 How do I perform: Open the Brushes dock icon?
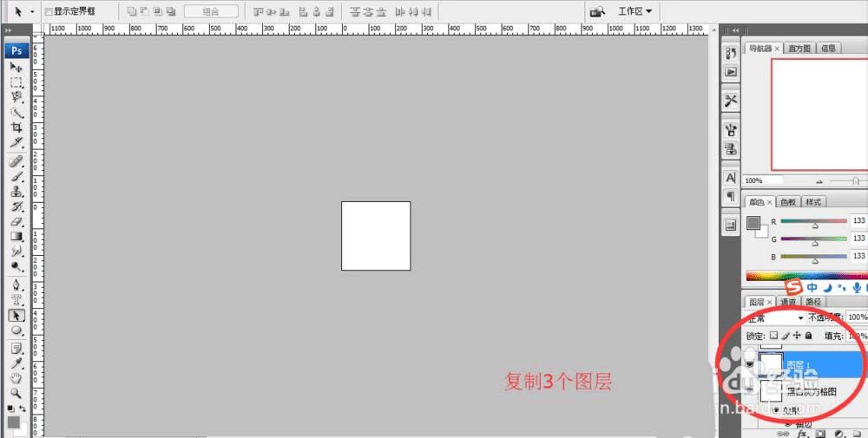point(731,130)
